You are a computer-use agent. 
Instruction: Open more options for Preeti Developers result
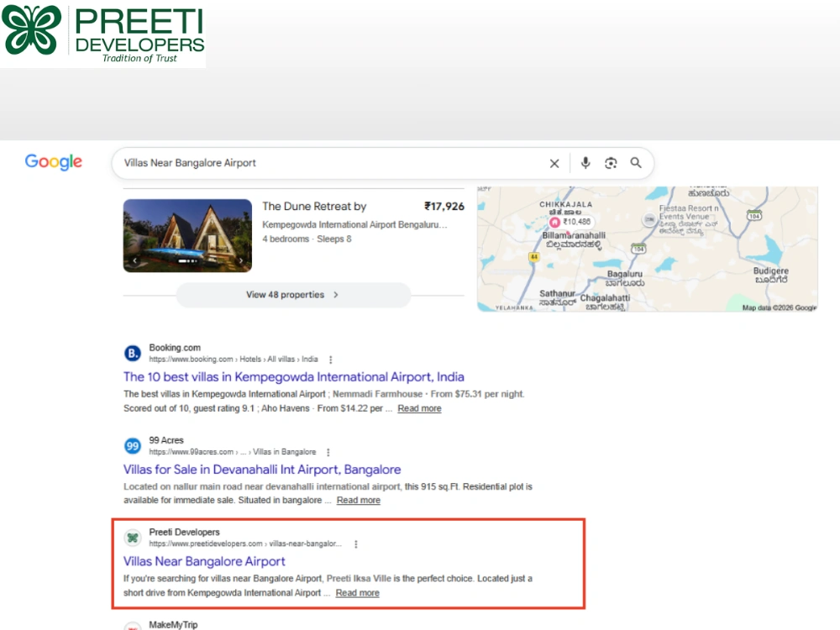click(x=355, y=544)
